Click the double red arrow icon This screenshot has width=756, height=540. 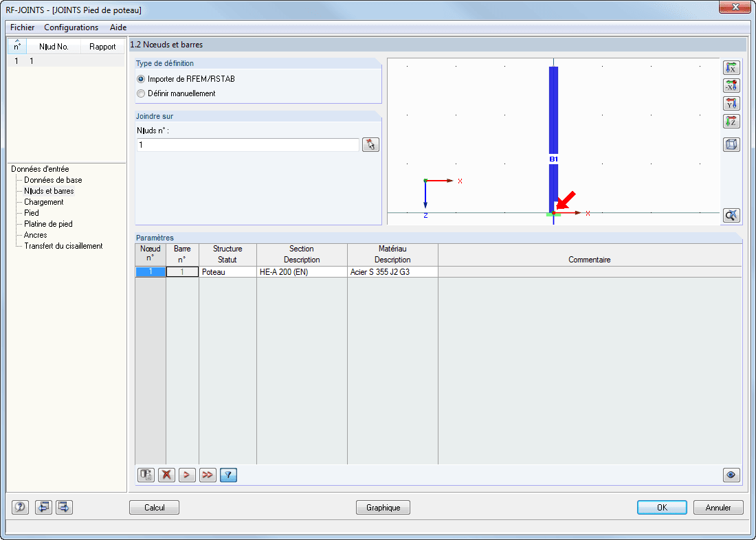coord(208,475)
